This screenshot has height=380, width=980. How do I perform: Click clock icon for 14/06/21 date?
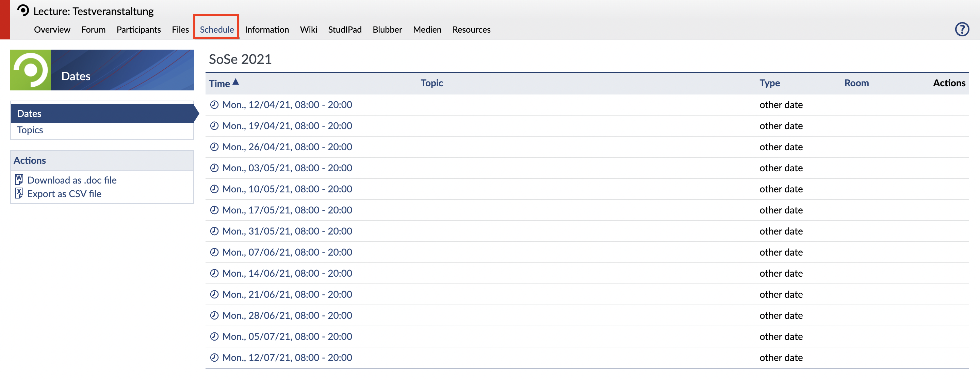[215, 273]
